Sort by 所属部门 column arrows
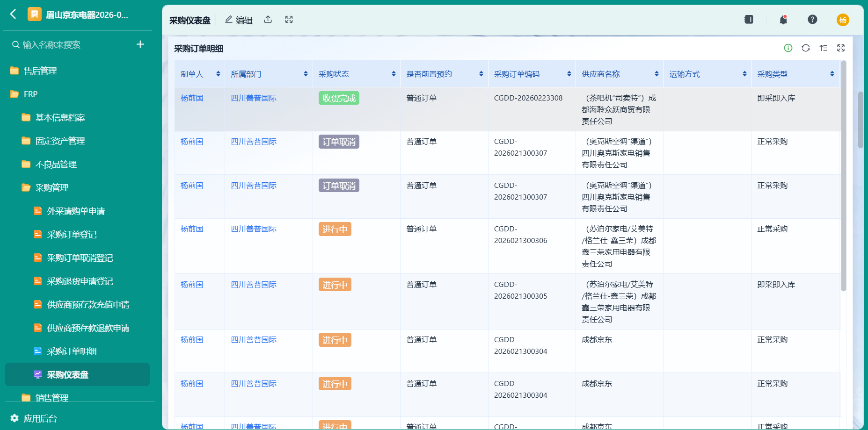The width and height of the screenshot is (868, 430). pyautogui.click(x=306, y=74)
